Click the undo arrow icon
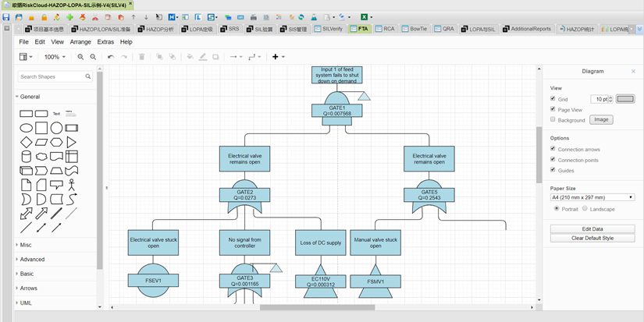Image resolution: width=644 pixels, height=322 pixels. pyautogui.click(x=111, y=57)
